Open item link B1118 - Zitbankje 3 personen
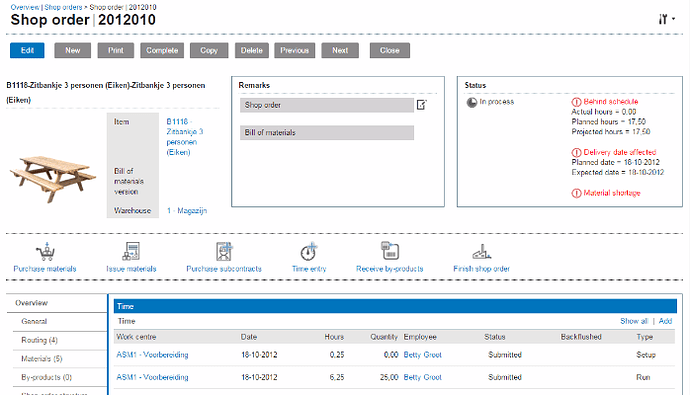 (x=185, y=137)
